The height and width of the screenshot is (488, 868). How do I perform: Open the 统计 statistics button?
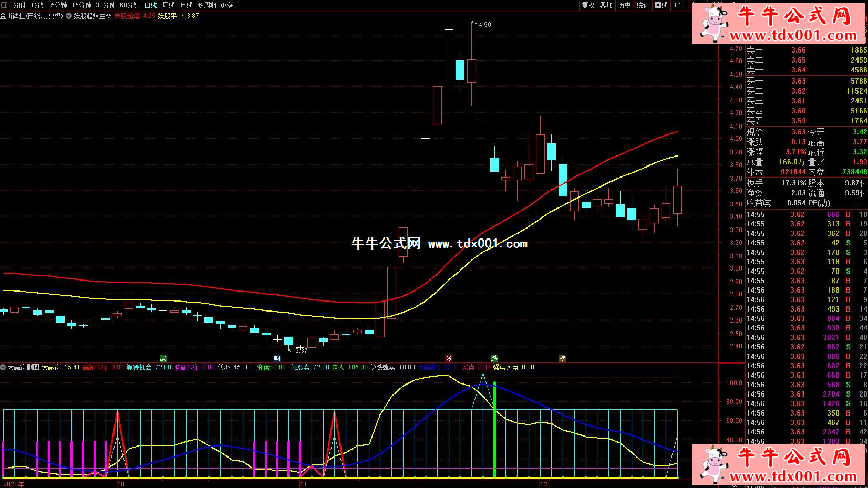coord(643,5)
